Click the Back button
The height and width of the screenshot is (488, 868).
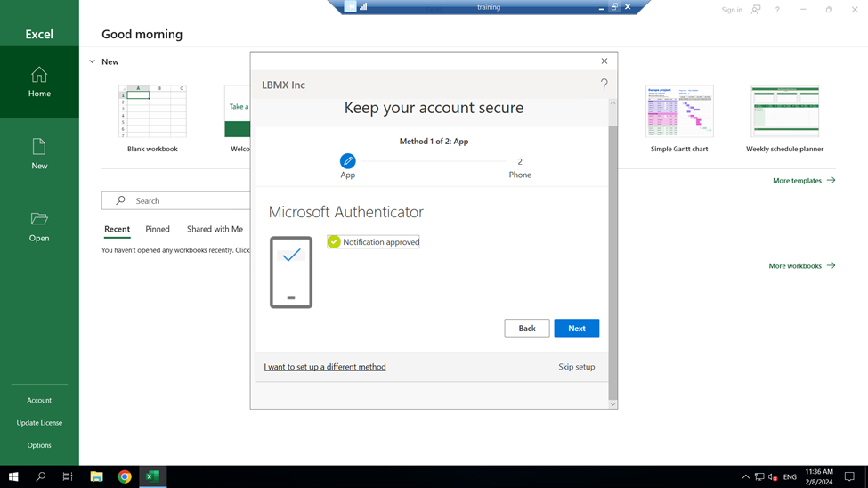tap(526, 329)
